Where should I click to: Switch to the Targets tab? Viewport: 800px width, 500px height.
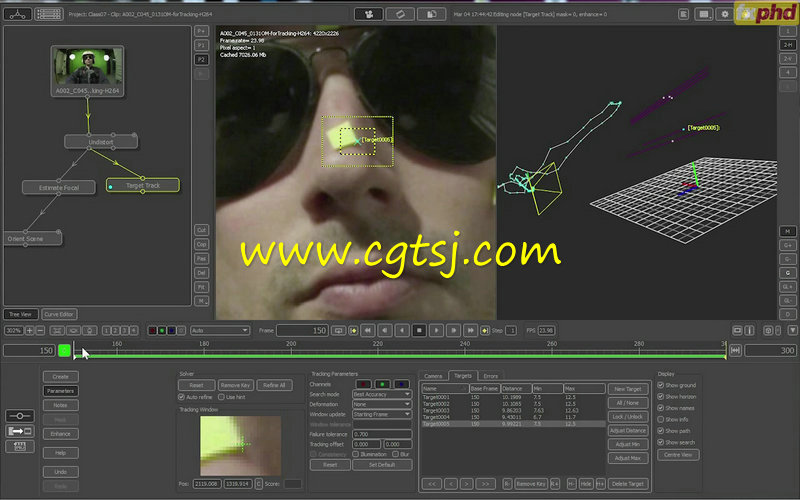click(463, 376)
